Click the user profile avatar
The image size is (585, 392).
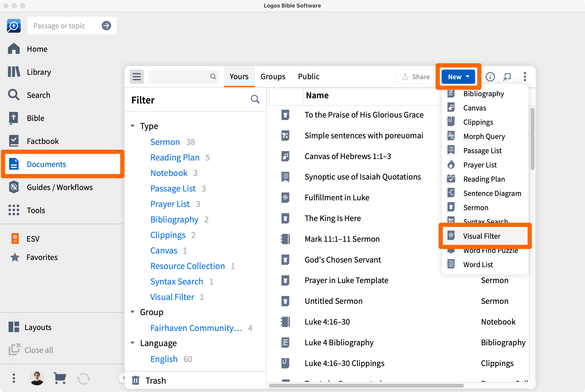click(x=37, y=378)
